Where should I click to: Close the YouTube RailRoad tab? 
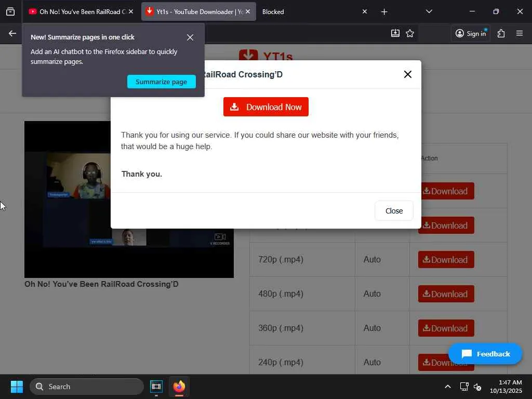pyautogui.click(x=131, y=11)
